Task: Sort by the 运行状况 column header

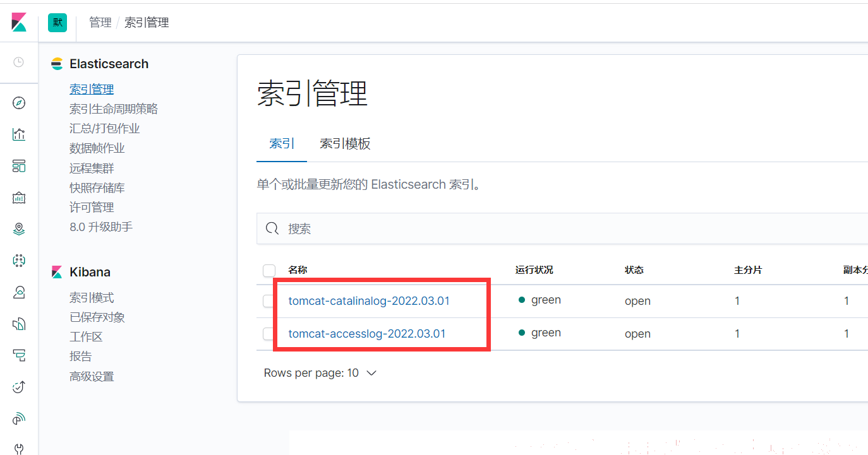Action: 534,270
